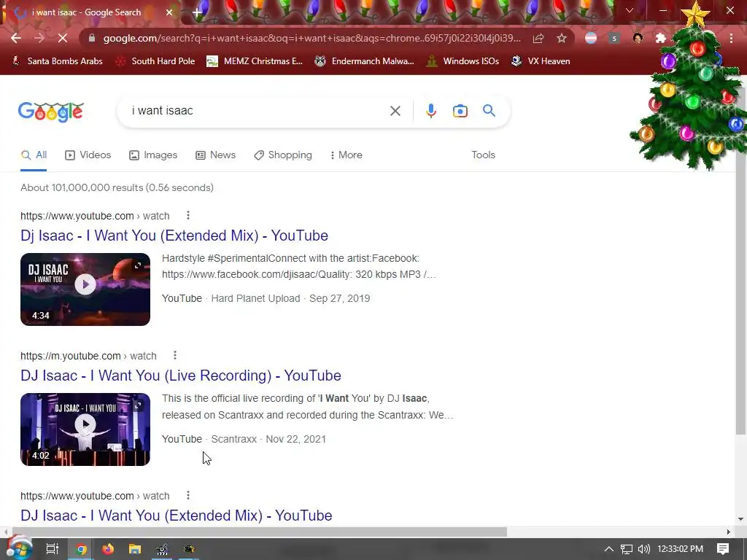Play the 4:34 DJ Isaac video thumbnail
Screen dimensions: 747x560
[x=85, y=289]
